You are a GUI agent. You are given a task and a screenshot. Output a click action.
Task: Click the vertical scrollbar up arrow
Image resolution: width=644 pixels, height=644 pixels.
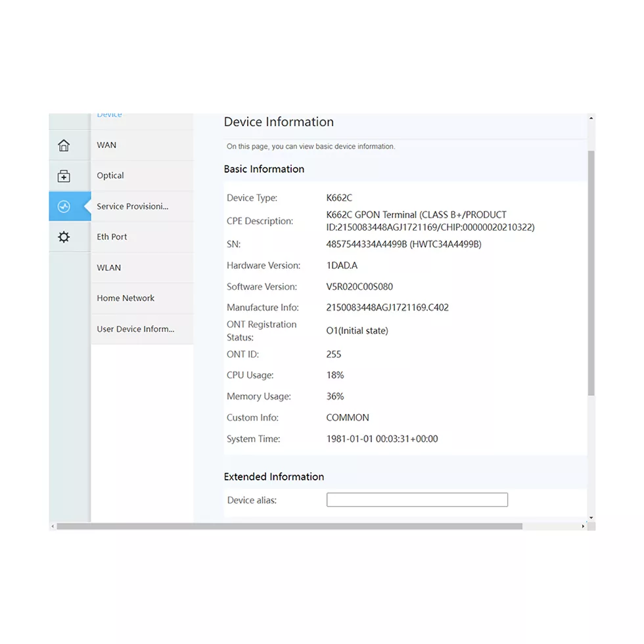tap(591, 119)
